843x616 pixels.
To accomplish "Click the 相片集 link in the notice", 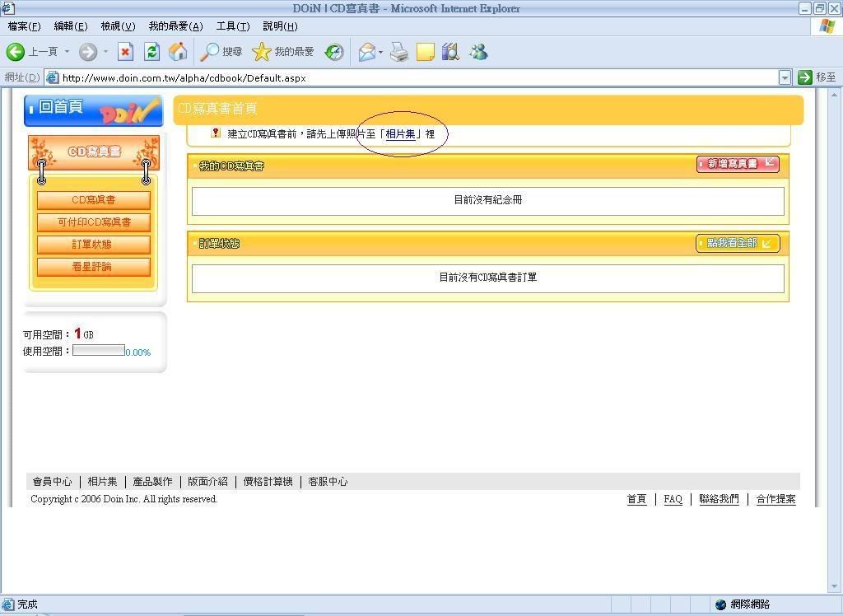I will 400,133.
